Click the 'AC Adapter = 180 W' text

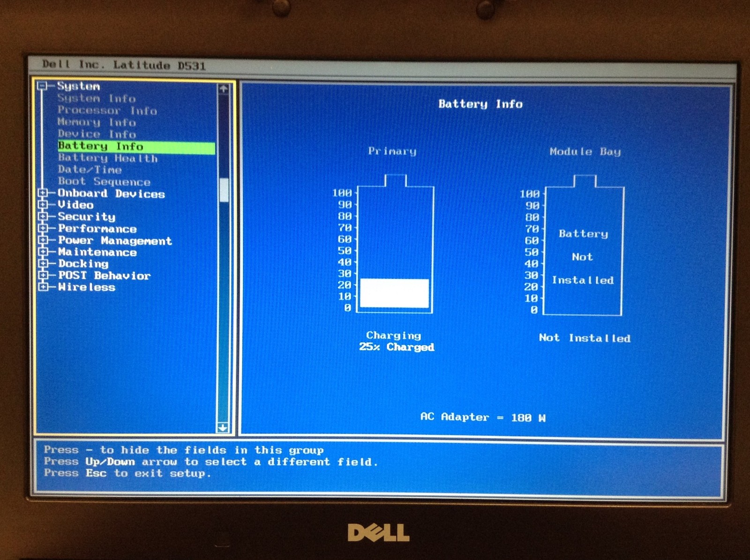(483, 417)
